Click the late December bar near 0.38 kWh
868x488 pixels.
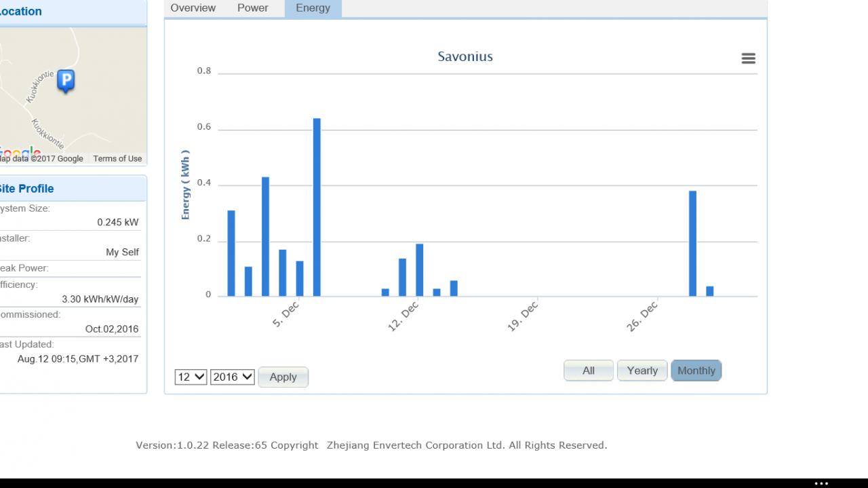tap(692, 244)
